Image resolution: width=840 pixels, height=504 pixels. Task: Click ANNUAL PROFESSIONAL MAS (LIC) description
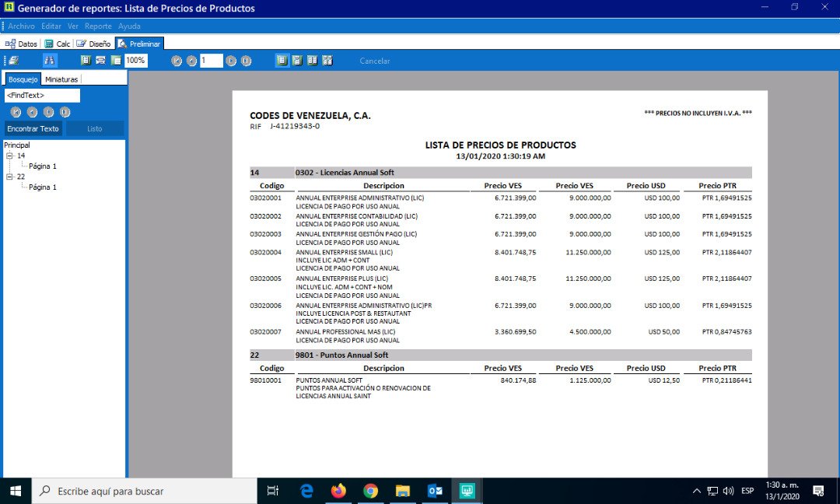345,332
